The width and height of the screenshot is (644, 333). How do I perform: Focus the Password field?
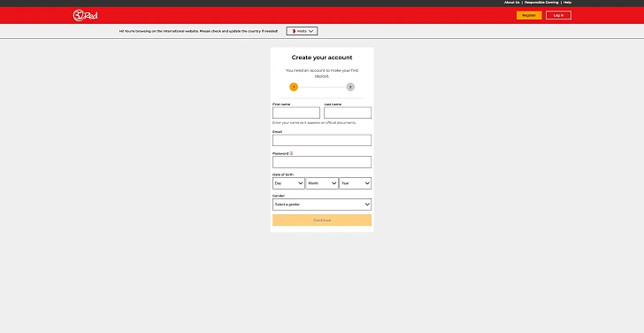[x=322, y=162]
